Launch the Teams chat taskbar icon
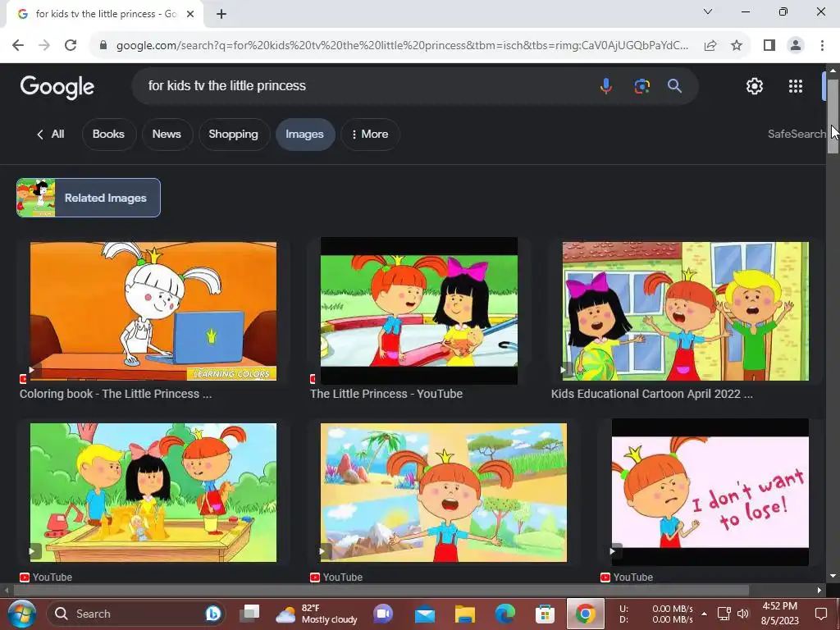The width and height of the screenshot is (840, 630). (383, 614)
